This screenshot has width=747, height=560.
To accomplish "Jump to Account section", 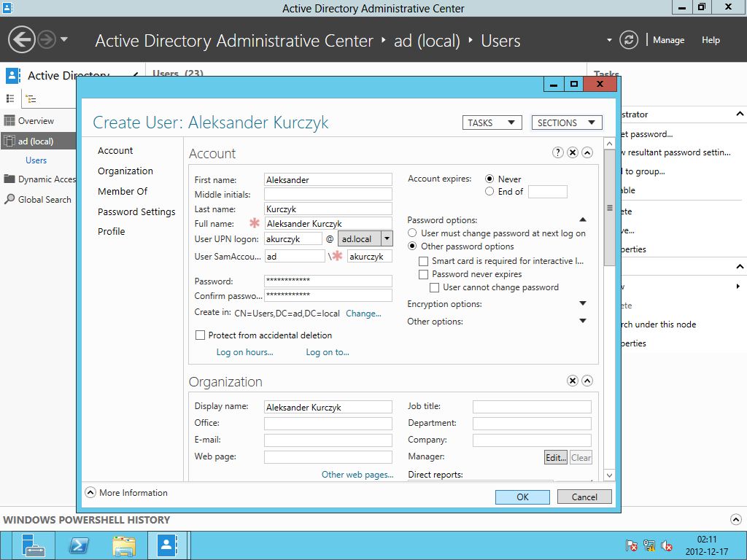I will pos(115,150).
